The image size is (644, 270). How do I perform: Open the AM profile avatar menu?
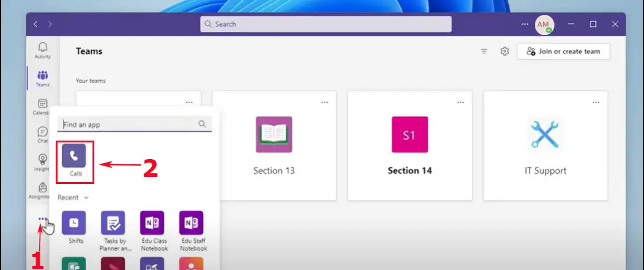[x=544, y=24]
